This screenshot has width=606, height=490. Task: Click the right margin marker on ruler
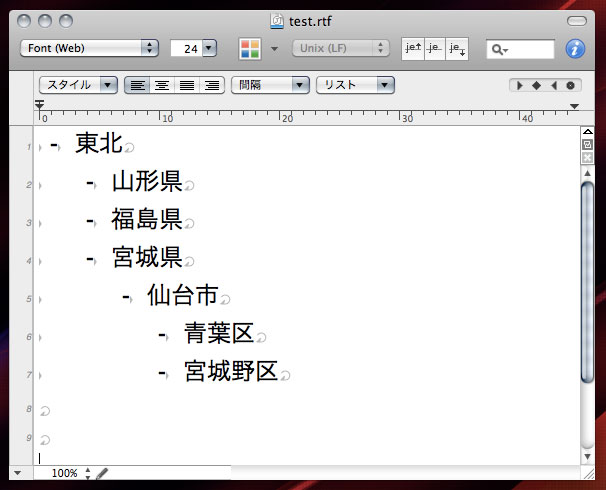tap(574, 106)
